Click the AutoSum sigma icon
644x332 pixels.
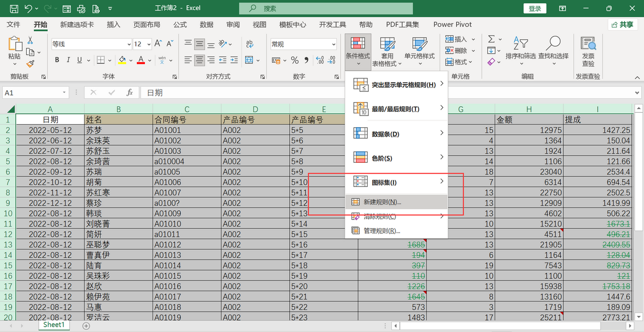491,39
